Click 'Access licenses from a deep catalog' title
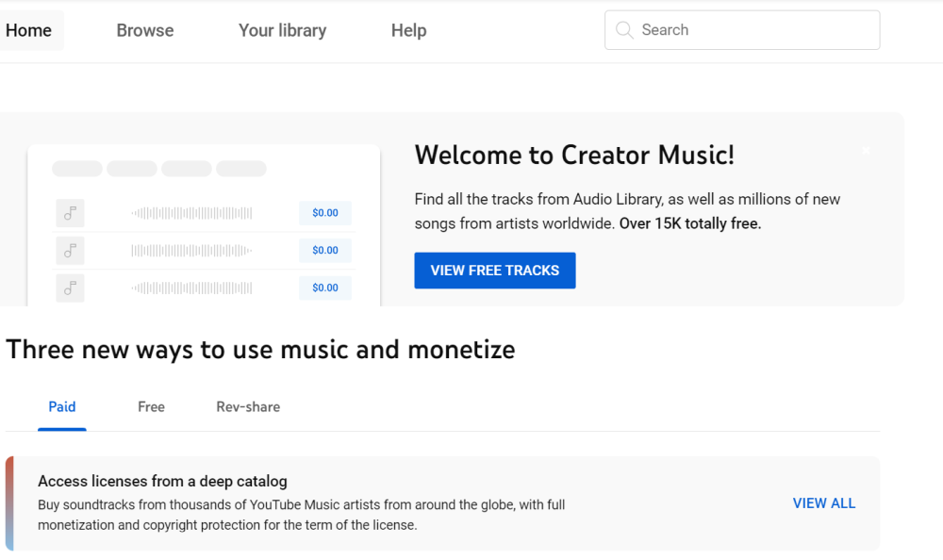 pos(162,481)
